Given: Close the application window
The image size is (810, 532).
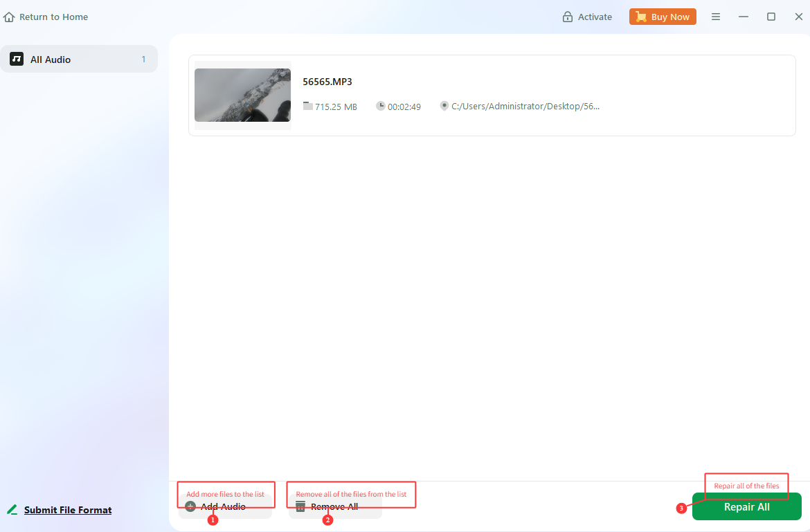Looking at the screenshot, I should [799, 17].
